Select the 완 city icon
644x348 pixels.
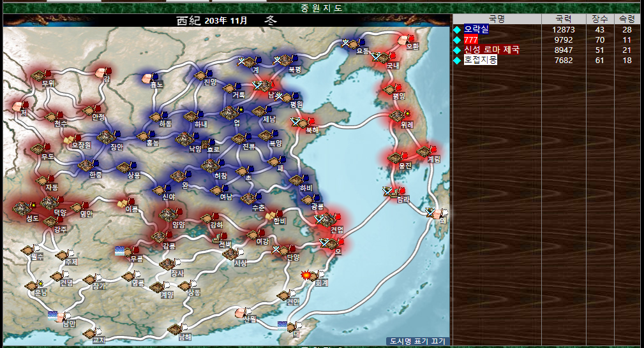(178, 177)
